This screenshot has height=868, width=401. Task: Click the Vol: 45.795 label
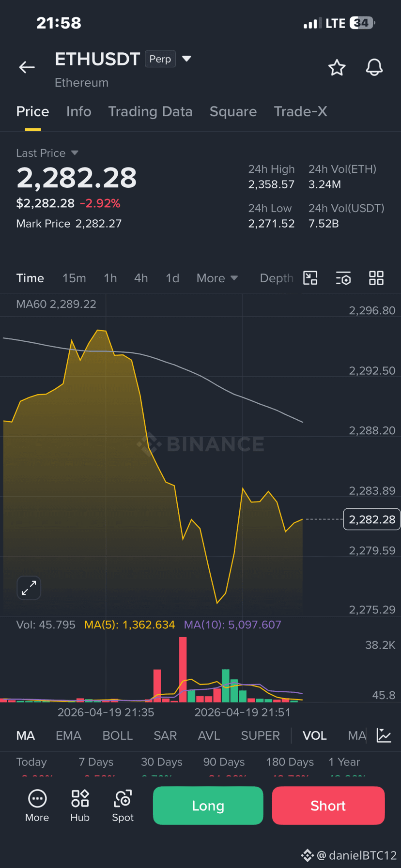point(46,625)
